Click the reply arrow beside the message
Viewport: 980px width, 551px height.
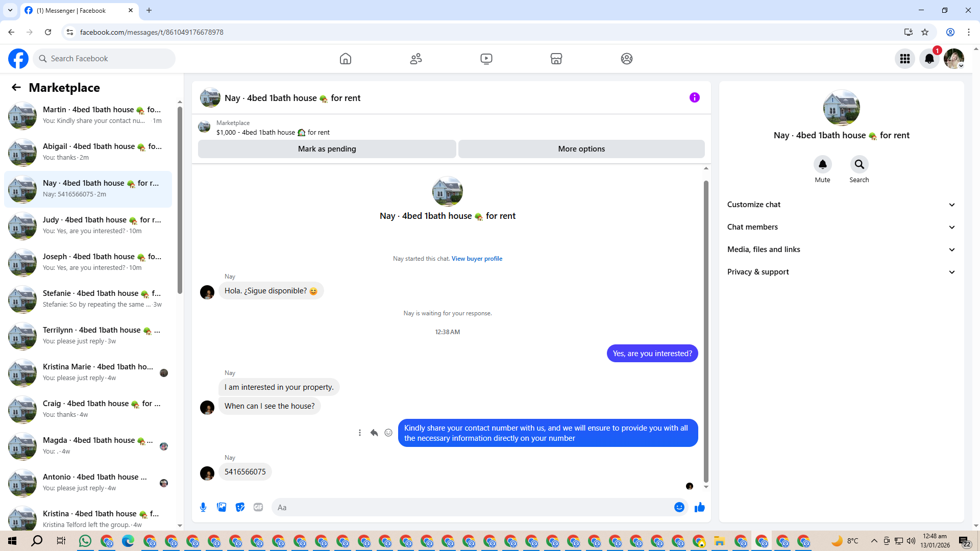(374, 433)
